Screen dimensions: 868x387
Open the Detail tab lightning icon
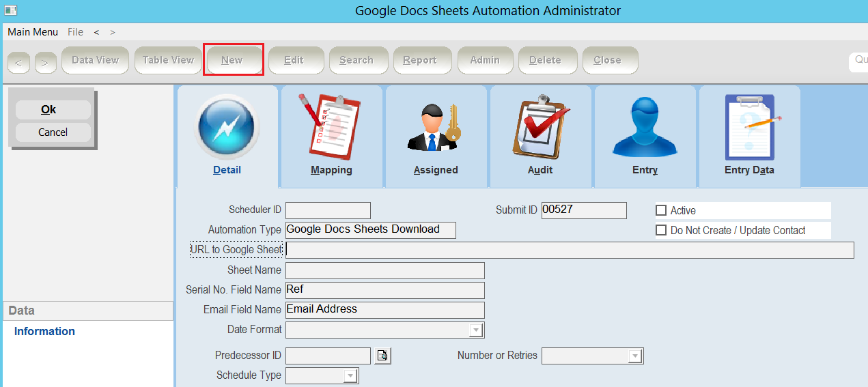(227, 128)
